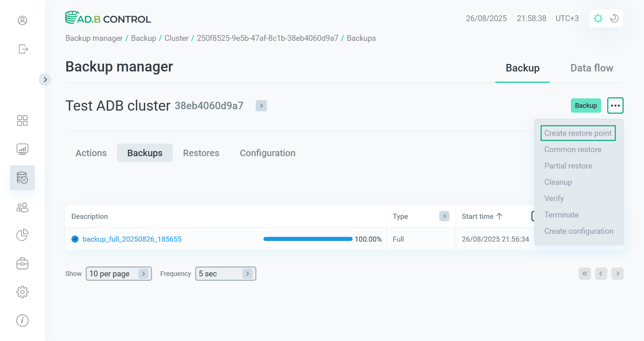The width and height of the screenshot is (644, 341).
Task: Open the backup_full_20250826_185655 link
Action: 132,239
